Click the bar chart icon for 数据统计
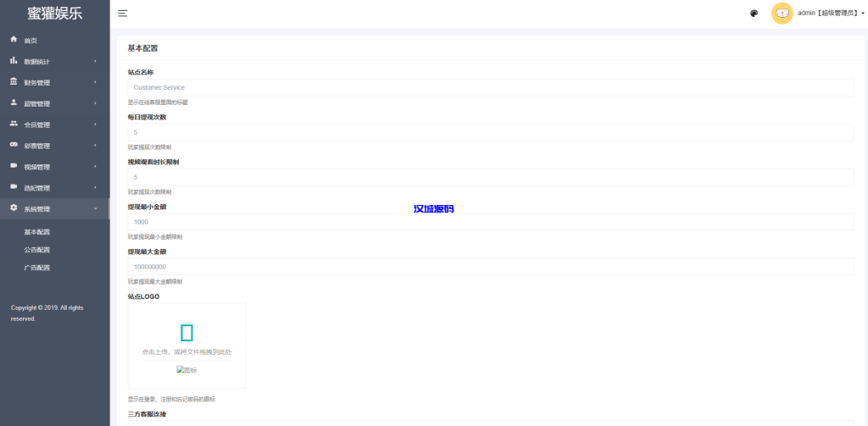The image size is (868, 426). [14, 61]
